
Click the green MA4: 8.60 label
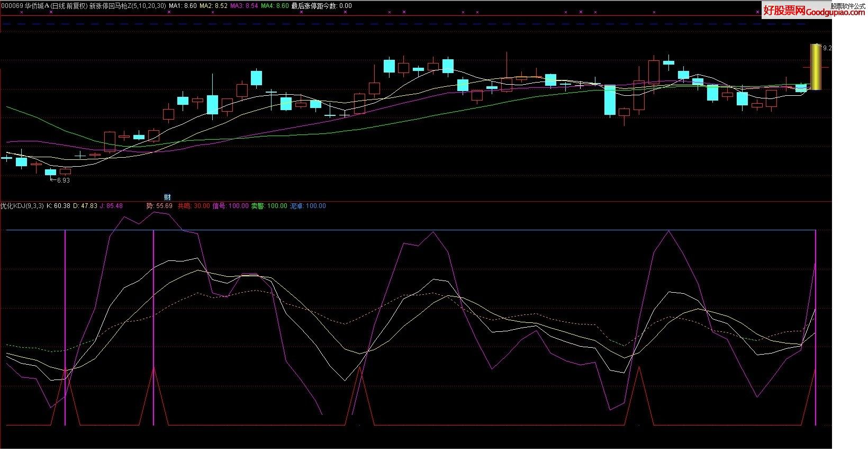click(275, 6)
